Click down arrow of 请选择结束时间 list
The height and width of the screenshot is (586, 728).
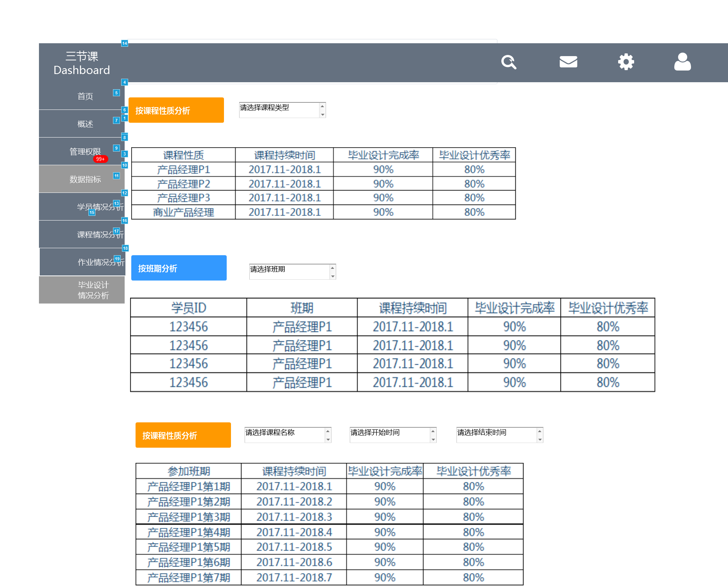(x=540, y=439)
